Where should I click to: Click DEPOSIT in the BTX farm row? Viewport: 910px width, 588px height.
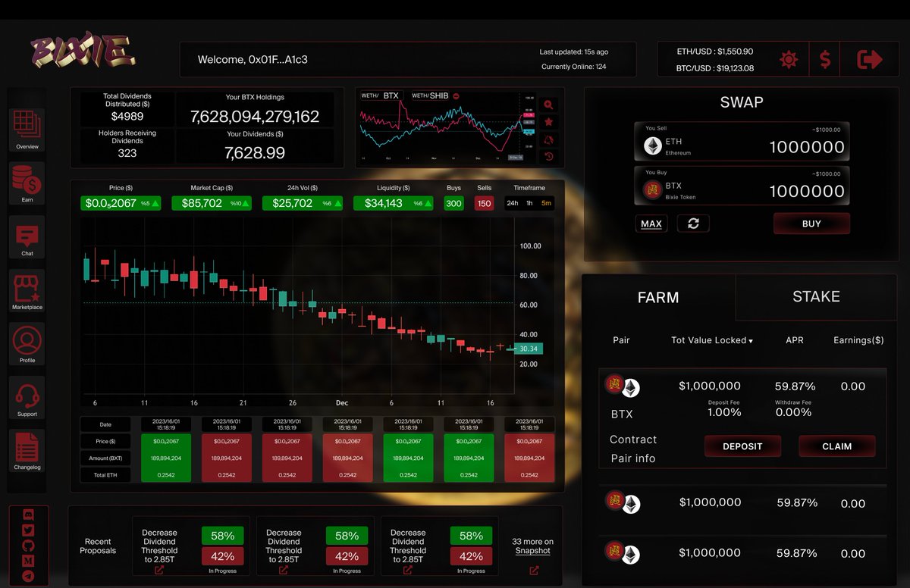pyautogui.click(x=742, y=446)
